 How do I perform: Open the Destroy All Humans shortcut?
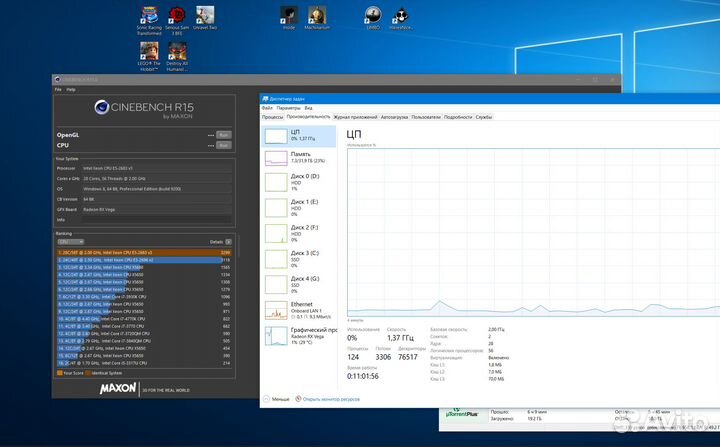click(x=177, y=56)
